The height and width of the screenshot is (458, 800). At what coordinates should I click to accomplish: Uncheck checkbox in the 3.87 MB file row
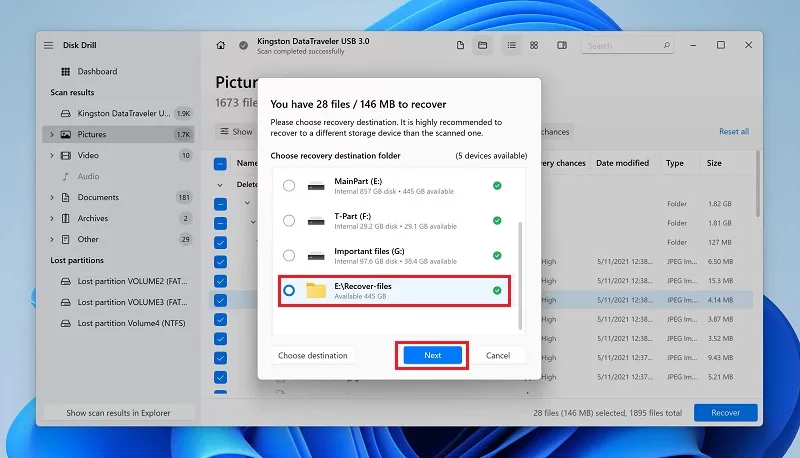pos(220,320)
